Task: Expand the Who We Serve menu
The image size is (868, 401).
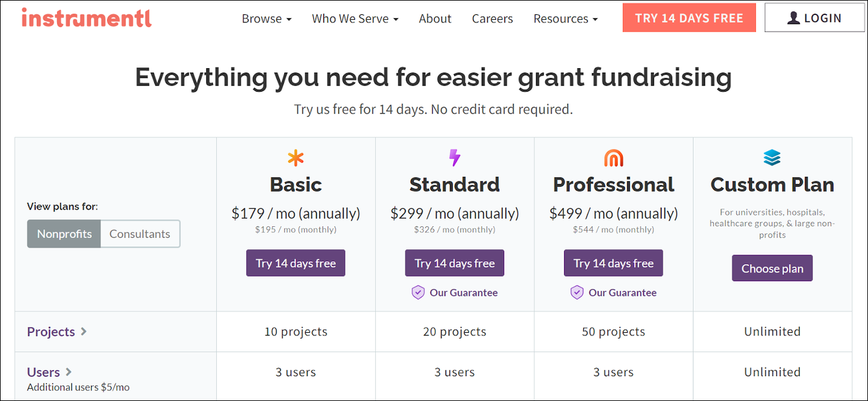Action: tap(355, 19)
